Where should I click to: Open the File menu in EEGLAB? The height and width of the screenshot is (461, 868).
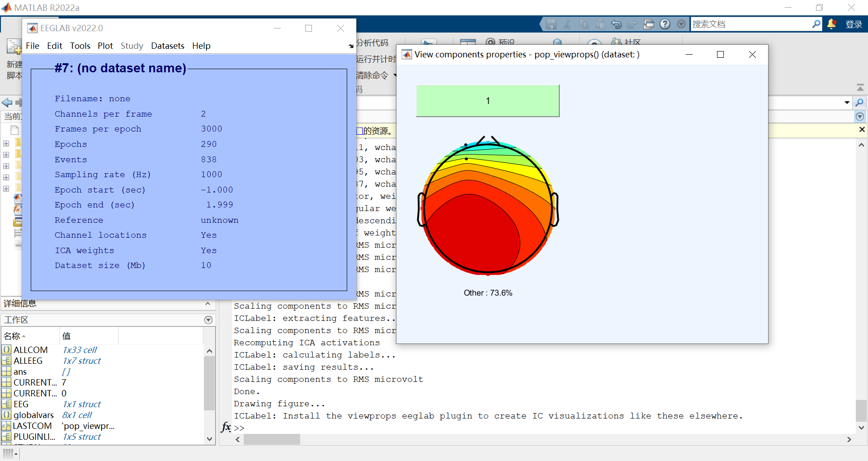coord(33,46)
